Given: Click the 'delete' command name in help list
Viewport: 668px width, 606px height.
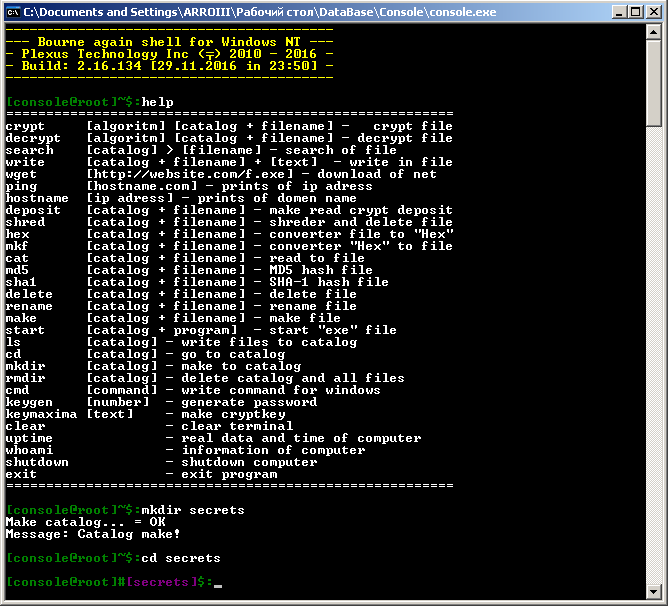Looking at the screenshot, I should click(x=29, y=294).
